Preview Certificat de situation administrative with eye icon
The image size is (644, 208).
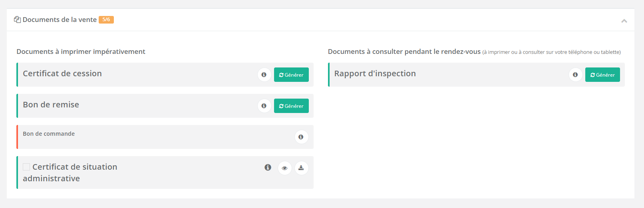(284, 168)
